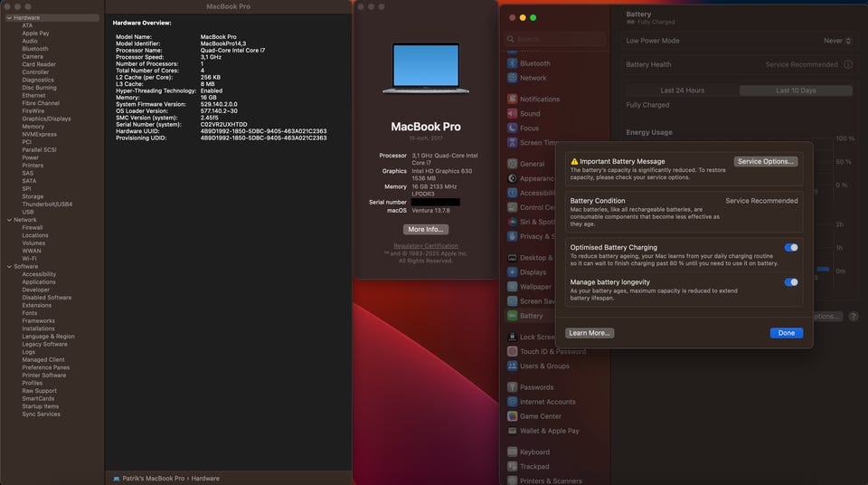This screenshot has height=485, width=868.
Task: Click the MacBook Pro laptop image
Action: (x=426, y=68)
